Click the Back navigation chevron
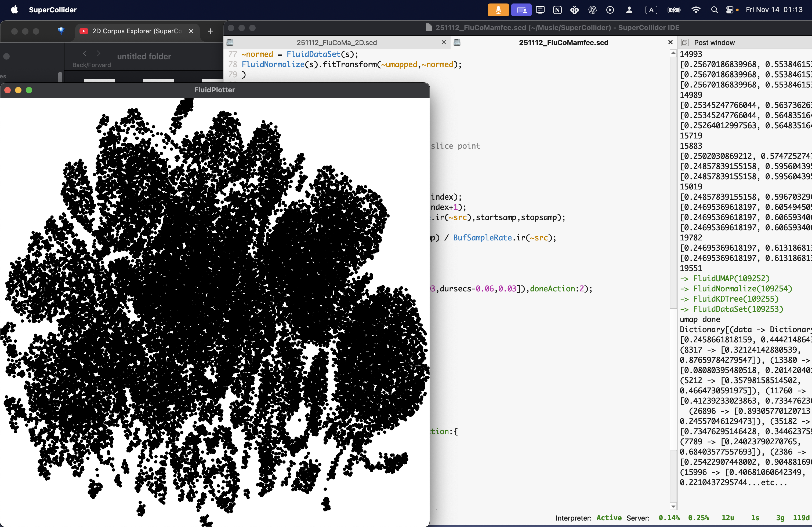Viewport: 812px width, 527px height. [85, 53]
